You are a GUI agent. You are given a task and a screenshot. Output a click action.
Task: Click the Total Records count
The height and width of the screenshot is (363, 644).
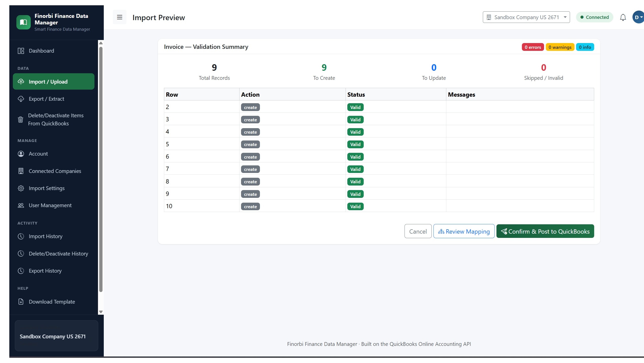pyautogui.click(x=214, y=67)
